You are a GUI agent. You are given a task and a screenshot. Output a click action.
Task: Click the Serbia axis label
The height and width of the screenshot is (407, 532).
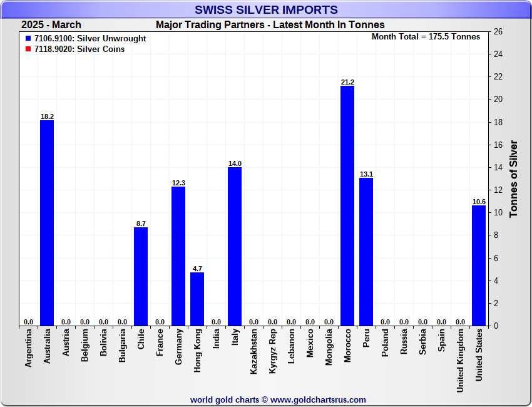(422, 342)
